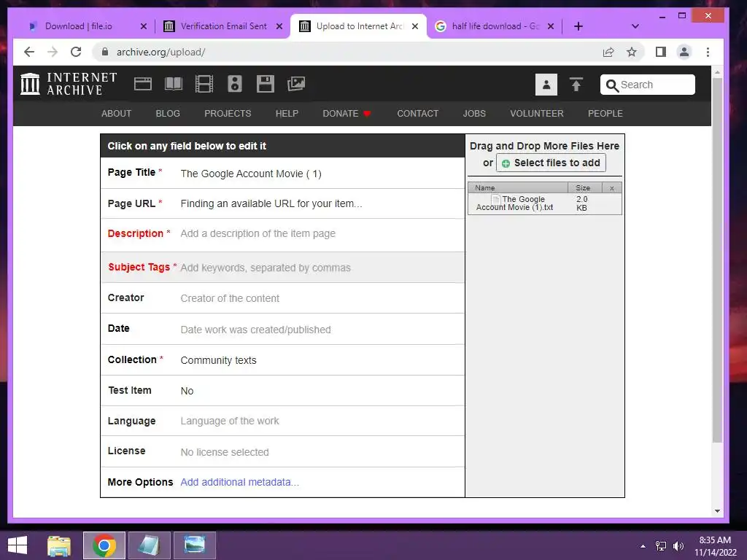Click in the Internet Archive Search box

coord(648,85)
